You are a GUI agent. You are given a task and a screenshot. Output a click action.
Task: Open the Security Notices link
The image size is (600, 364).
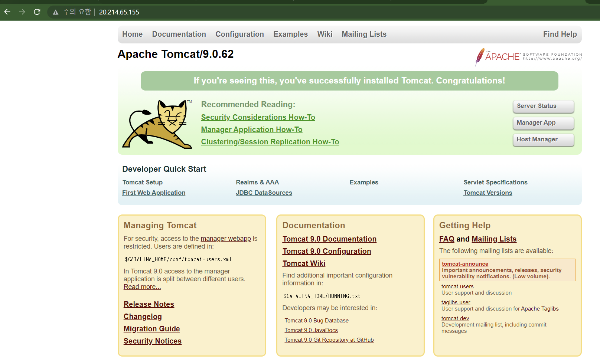[153, 341]
